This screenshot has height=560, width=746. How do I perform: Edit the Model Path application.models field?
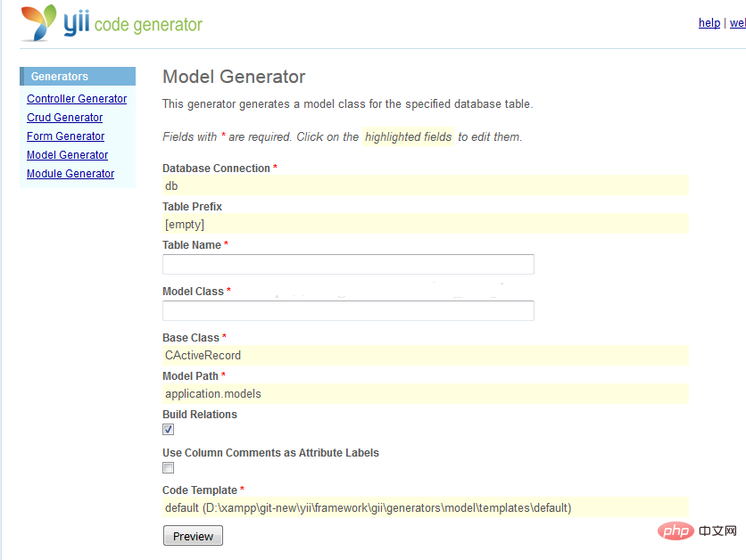[x=425, y=393]
